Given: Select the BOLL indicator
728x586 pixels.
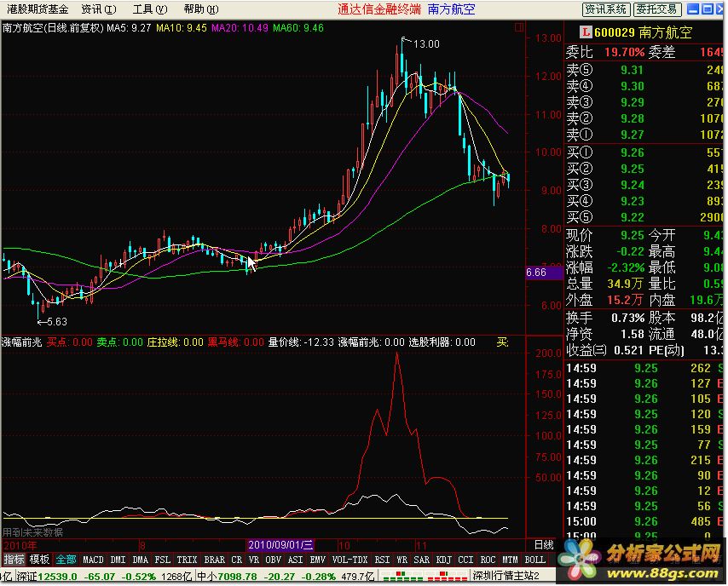Looking at the screenshot, I should (534, 560).
